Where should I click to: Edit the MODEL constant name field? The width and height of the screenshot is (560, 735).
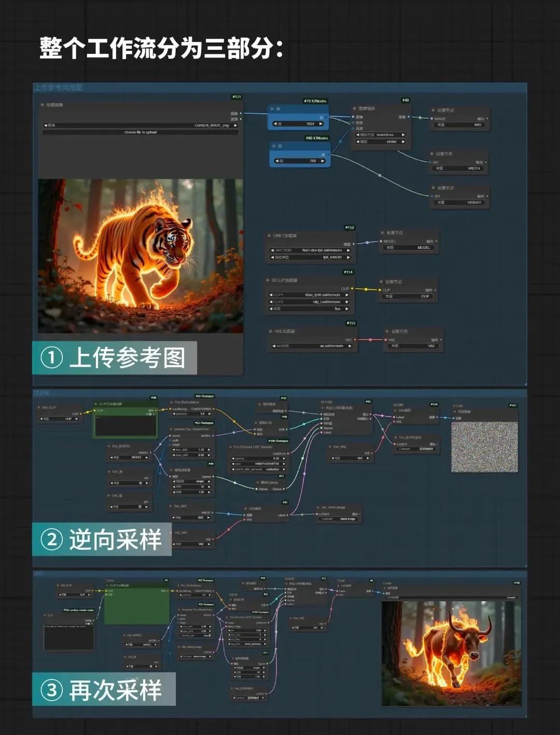pyautogui.click(x=409, y=247)
